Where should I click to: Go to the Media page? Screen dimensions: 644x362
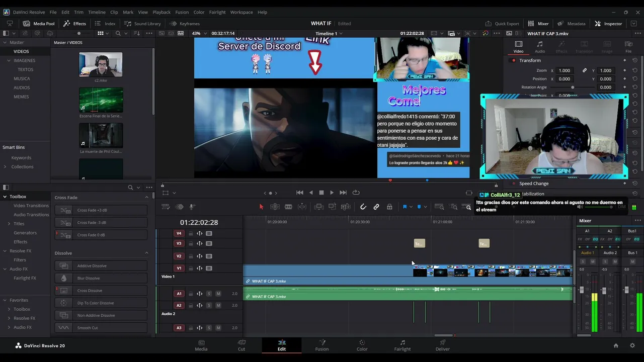click(201, 345)
